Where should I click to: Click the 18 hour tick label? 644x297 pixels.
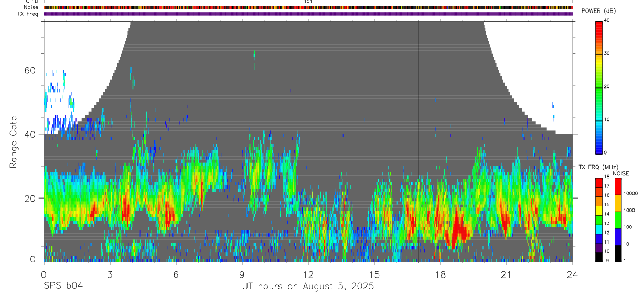(x=440, y=274)
